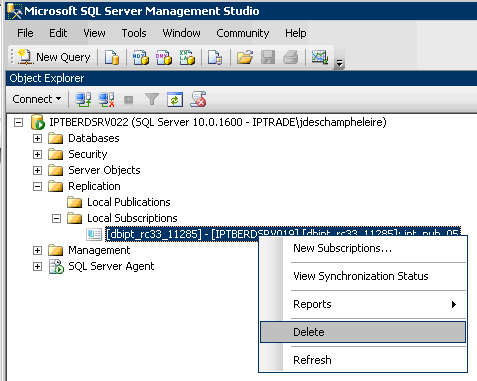Image resolution: width=477 pixels, height=381 pixels.
Task: Open the Help menu
Action: [296, 33]
